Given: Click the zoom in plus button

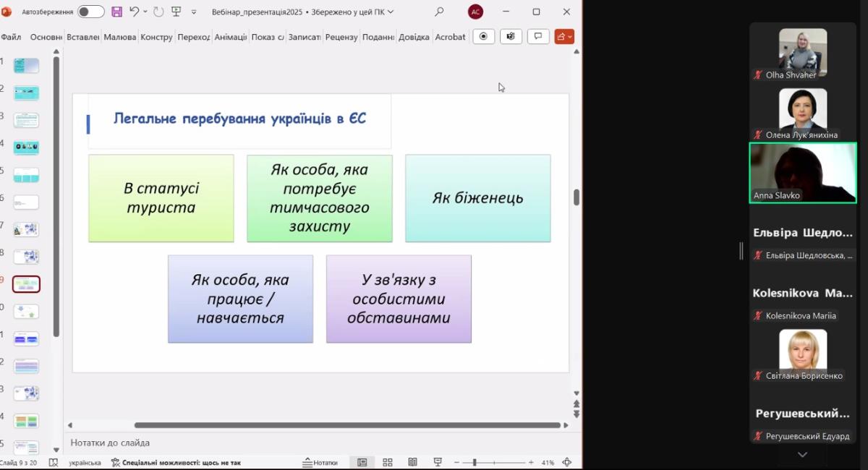Looking at the screenshot, I should click(531, 463).
